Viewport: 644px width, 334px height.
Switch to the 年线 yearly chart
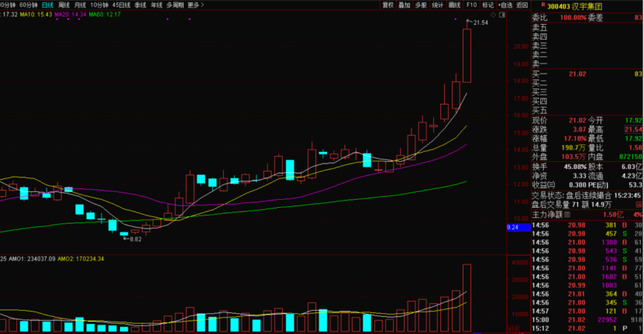[157, 5]
